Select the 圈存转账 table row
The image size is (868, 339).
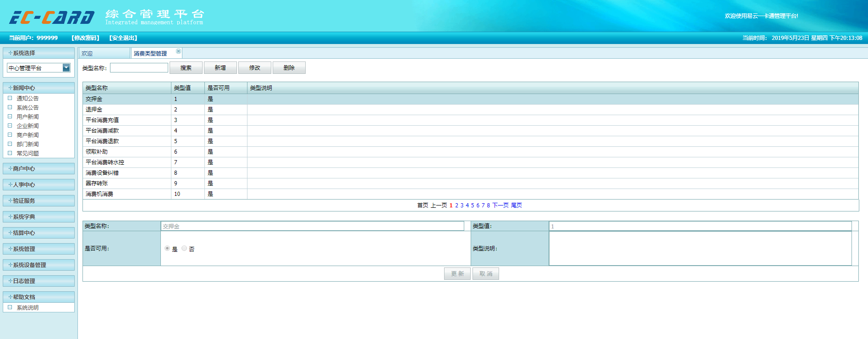pos(470,183)
